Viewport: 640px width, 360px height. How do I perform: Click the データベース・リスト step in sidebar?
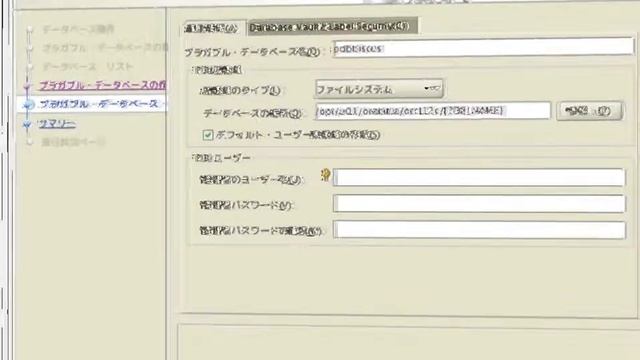(88, 66)
